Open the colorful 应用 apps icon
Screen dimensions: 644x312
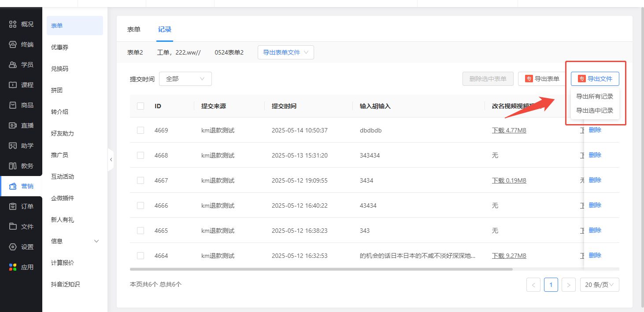(13, 267)
